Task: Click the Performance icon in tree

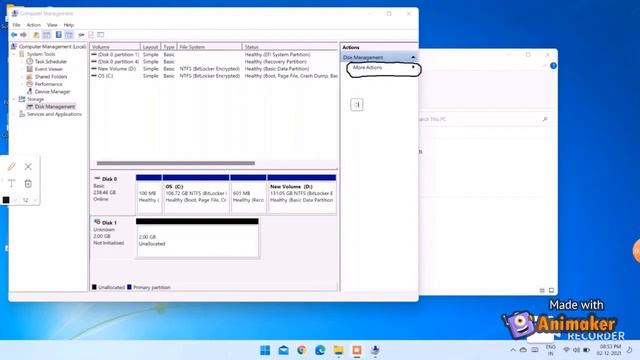Action: (29, 84)
